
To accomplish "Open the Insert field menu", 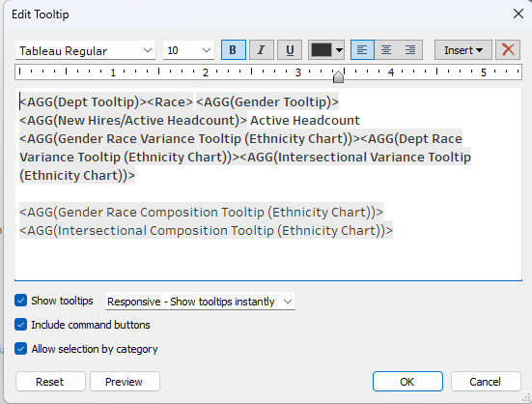I will 463,50.
